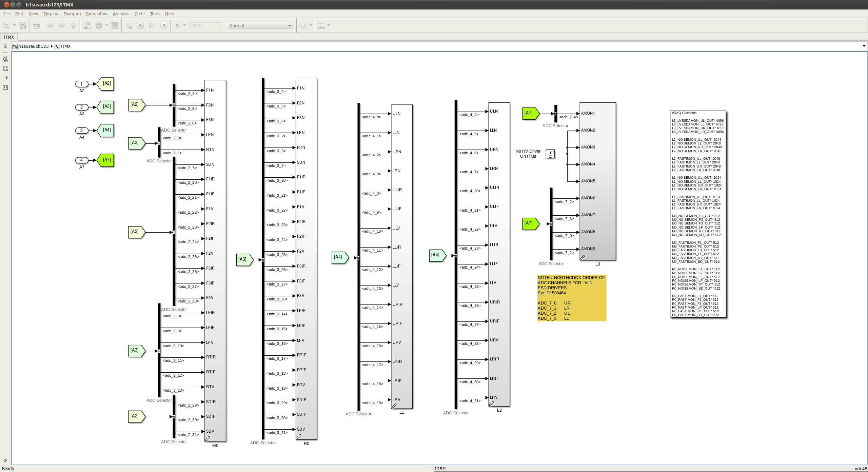This screenshot has width=868, height=472.
Task: Click the 125% zoom level in status bar
Action: tap(440, 469)
